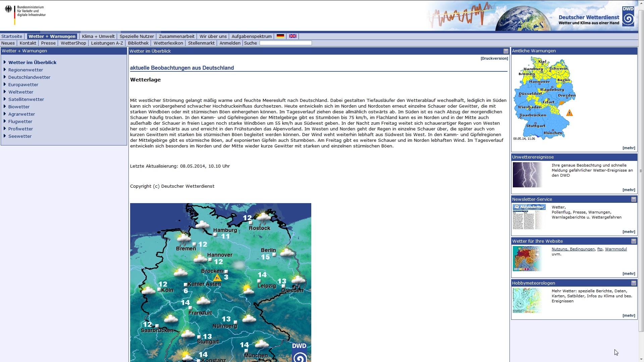The width and height of the screenshot is (644, 362).
Task: Expand the Weltwetter arrow
Action: (5, 92)
